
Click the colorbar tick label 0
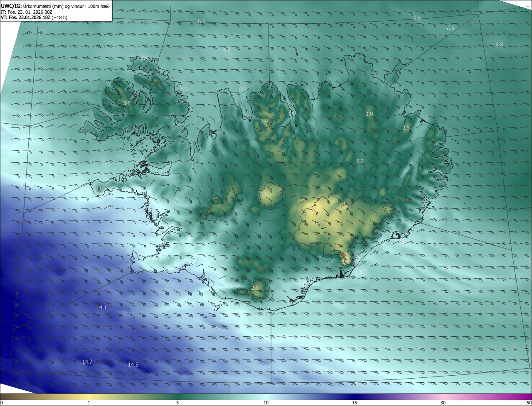coord(2,403)
